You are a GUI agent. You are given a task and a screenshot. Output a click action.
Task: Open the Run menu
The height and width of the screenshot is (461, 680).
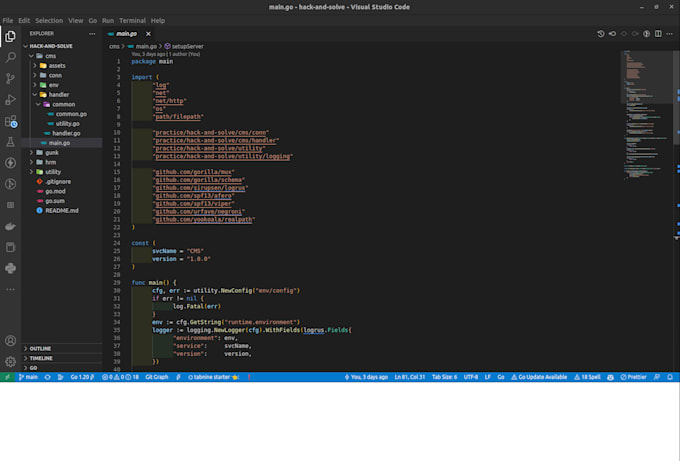point(108,20)
